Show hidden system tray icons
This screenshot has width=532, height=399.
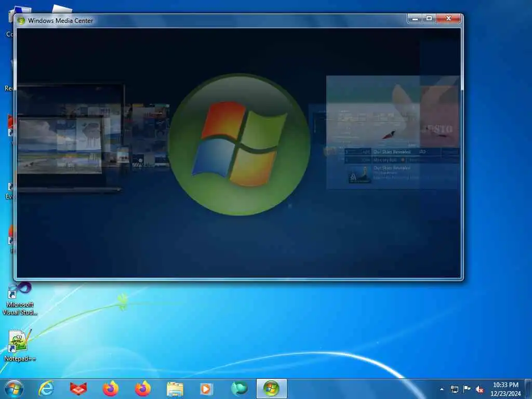(442, 390)
